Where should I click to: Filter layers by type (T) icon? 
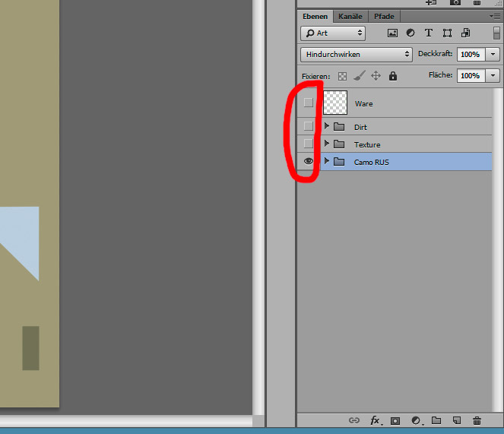pyautogui.click(x=429, y=33)
